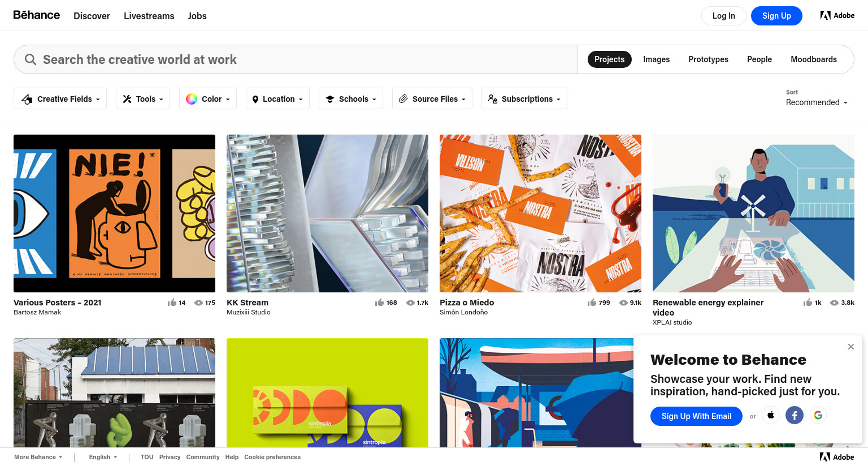
Task: Open the Help footer link
Action: click(232, 457)
